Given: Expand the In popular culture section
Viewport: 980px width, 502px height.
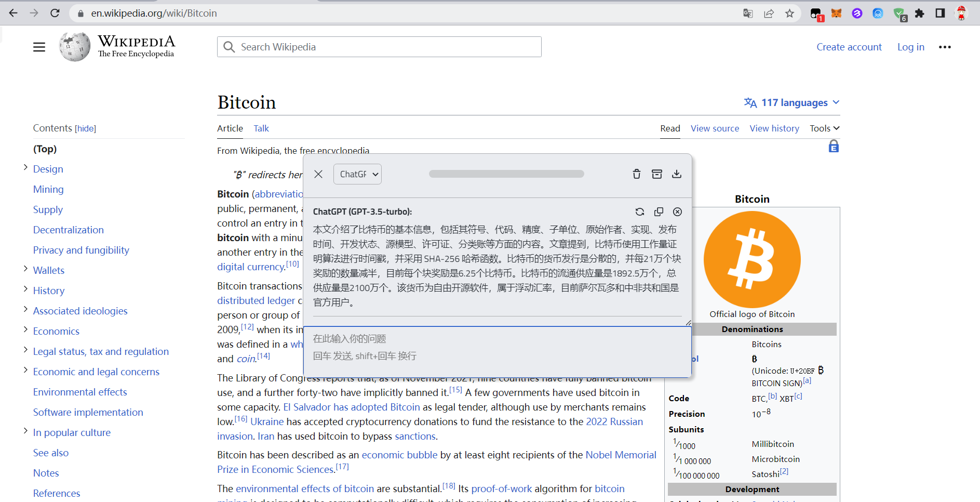Looking at the screenshot, I should pyautogui.click(x=25, y=431).
